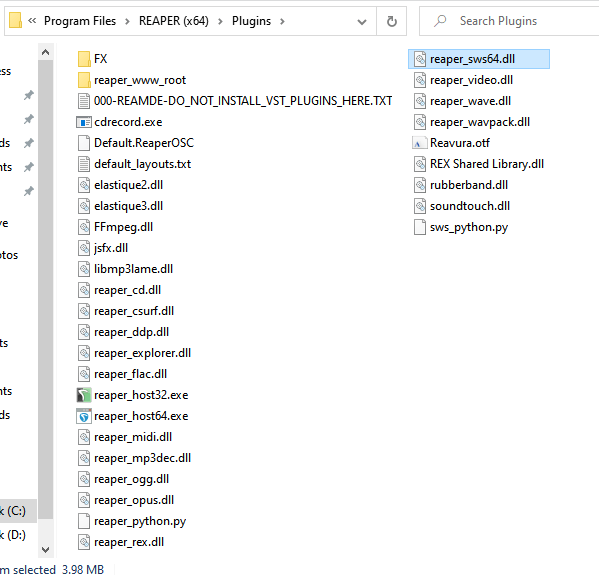Click the Reavura.otf font file icon
Screen dimensions: 599x580
point(419,143)
